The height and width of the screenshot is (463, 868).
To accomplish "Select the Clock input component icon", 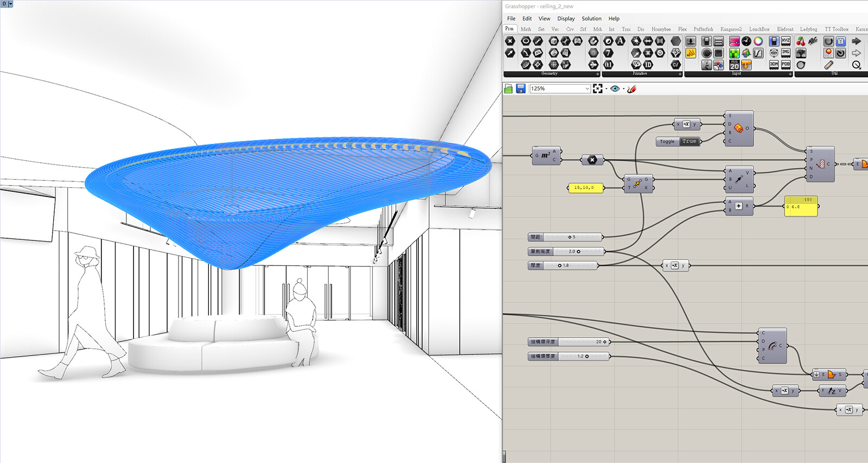I will (x=746, y=41).
